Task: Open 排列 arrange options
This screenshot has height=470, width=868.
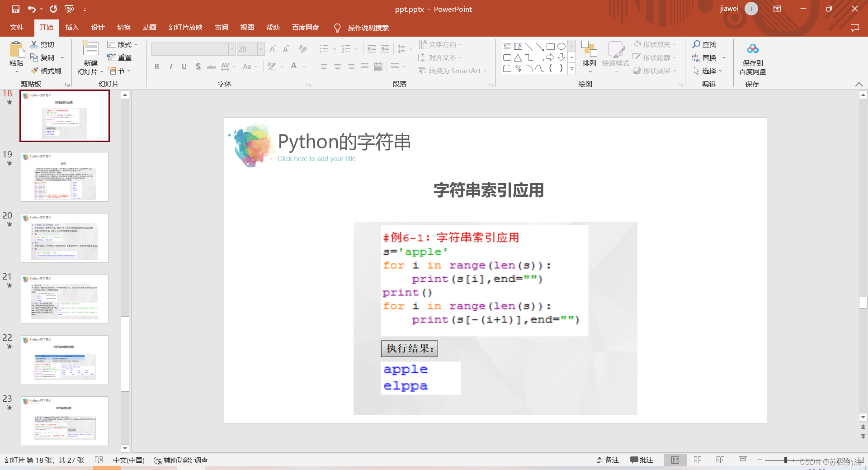Action: [589, 57]
